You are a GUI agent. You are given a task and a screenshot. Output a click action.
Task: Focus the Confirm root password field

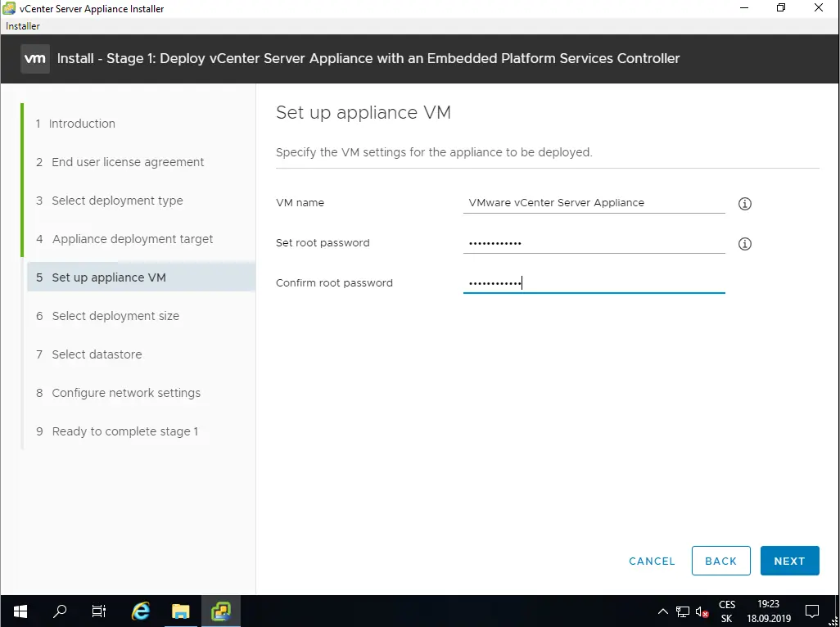[x=594, y=283]
